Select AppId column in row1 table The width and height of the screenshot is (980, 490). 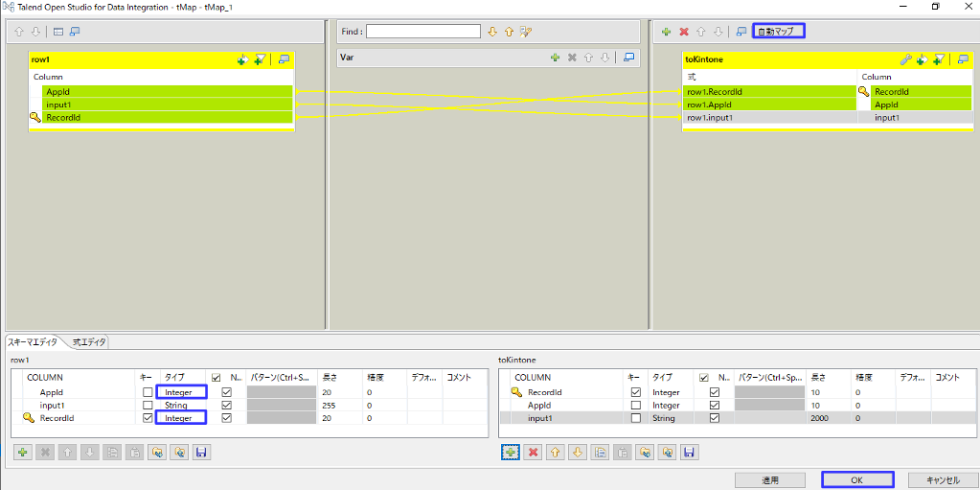tap(167, 91)
